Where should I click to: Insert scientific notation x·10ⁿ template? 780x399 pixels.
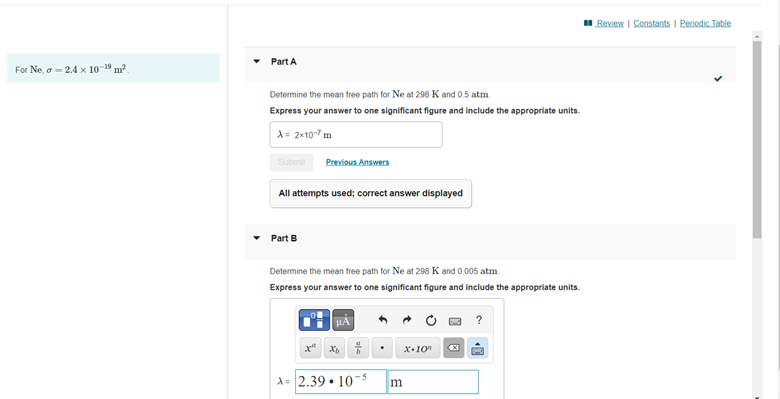click(x=418, y=348)
